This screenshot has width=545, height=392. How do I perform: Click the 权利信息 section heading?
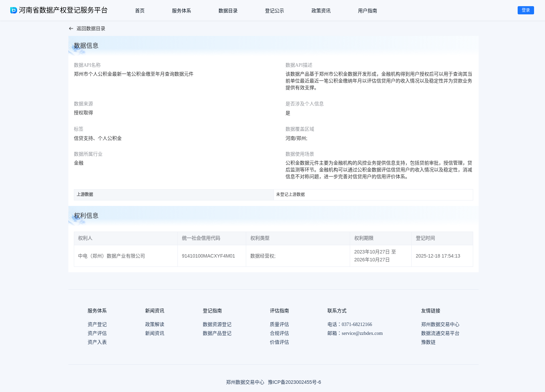pyautogui.click(x=86, y=215)
